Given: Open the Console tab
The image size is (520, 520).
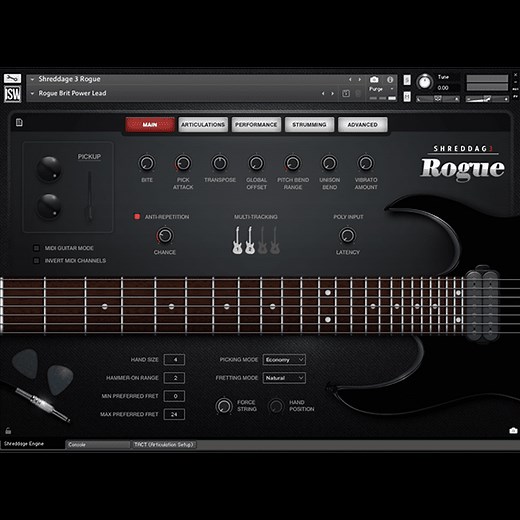Looking at the screenshot, I should click(98, 444).
